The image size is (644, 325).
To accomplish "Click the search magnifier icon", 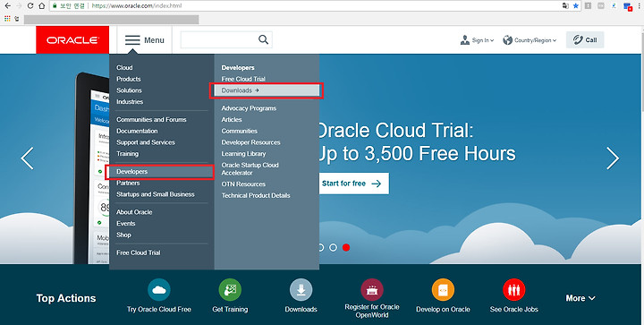I will coord(263,39).
